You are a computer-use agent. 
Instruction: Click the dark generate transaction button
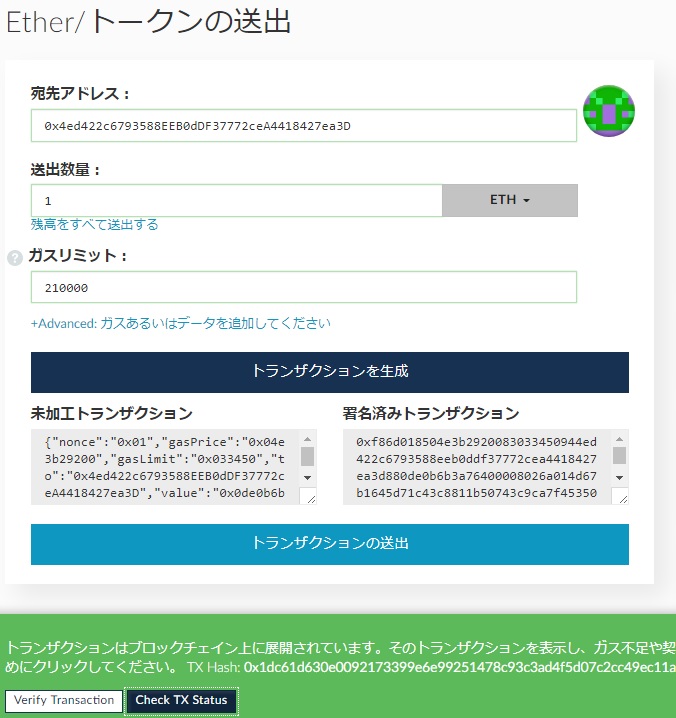[x=330, y=372]
